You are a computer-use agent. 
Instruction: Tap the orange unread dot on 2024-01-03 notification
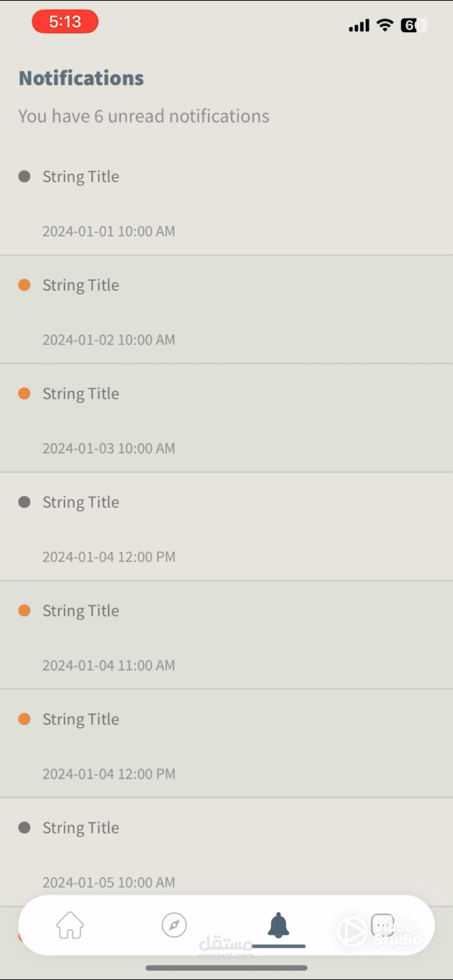click(x=24, y=393)
